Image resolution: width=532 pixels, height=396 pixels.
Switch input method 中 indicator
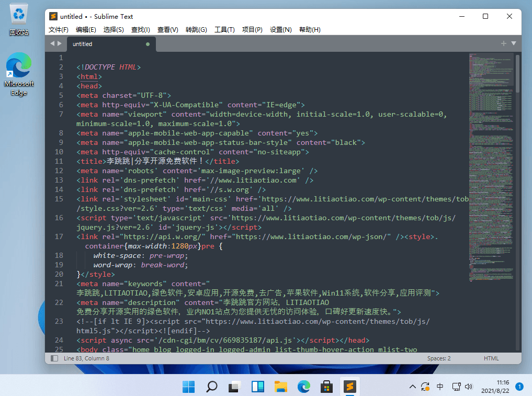440,387
